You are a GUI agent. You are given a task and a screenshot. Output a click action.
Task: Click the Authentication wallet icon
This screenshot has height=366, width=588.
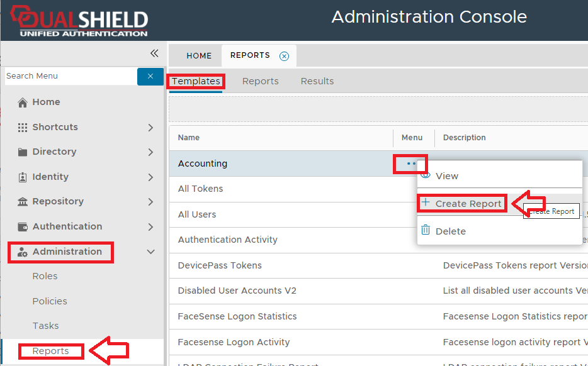(x=23, y=227)
